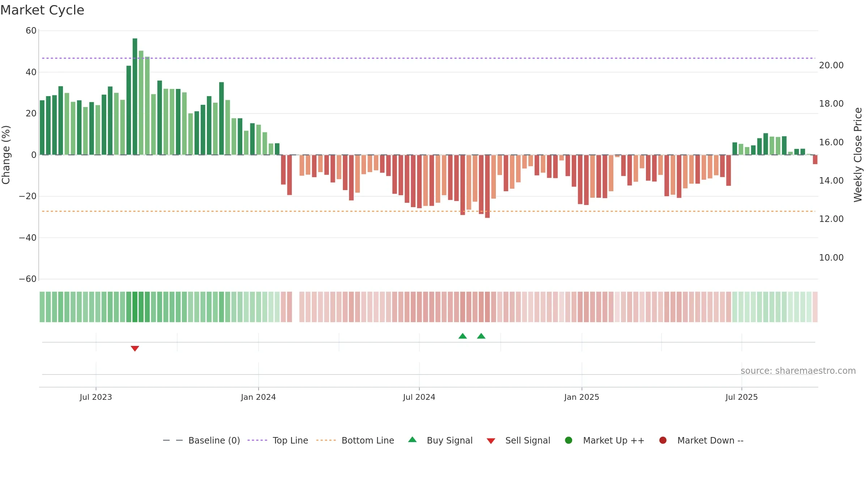Click the 20.00 price tick on right axis
The height and width of the screenshot is (488, 868).
pyautogui.click(x=831, y=65)
